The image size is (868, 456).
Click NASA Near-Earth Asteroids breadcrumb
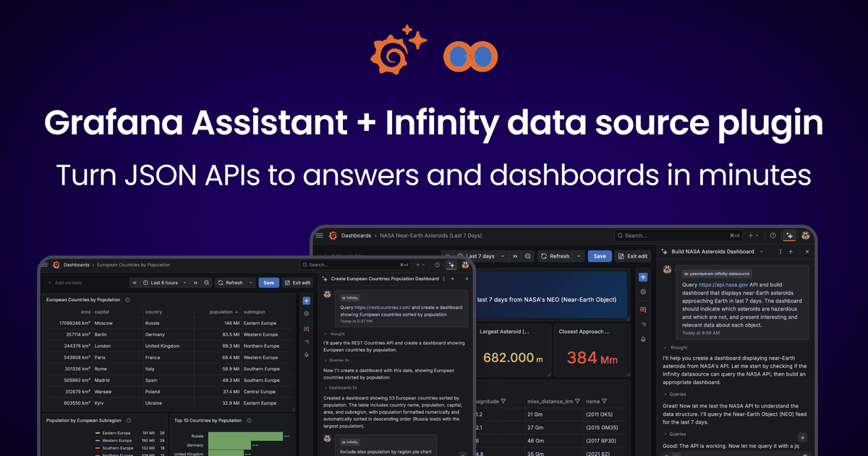[x=431, y=235]
